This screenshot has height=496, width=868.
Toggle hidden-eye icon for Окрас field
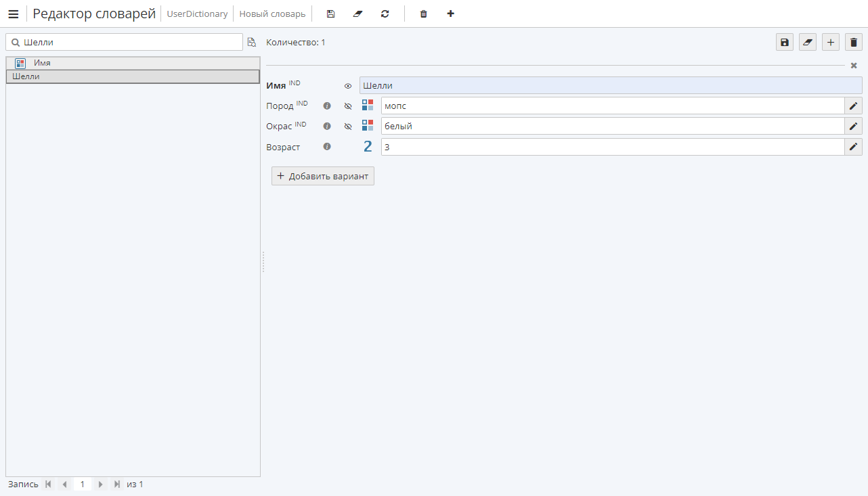pyautogui.click(x=348, y=127)
